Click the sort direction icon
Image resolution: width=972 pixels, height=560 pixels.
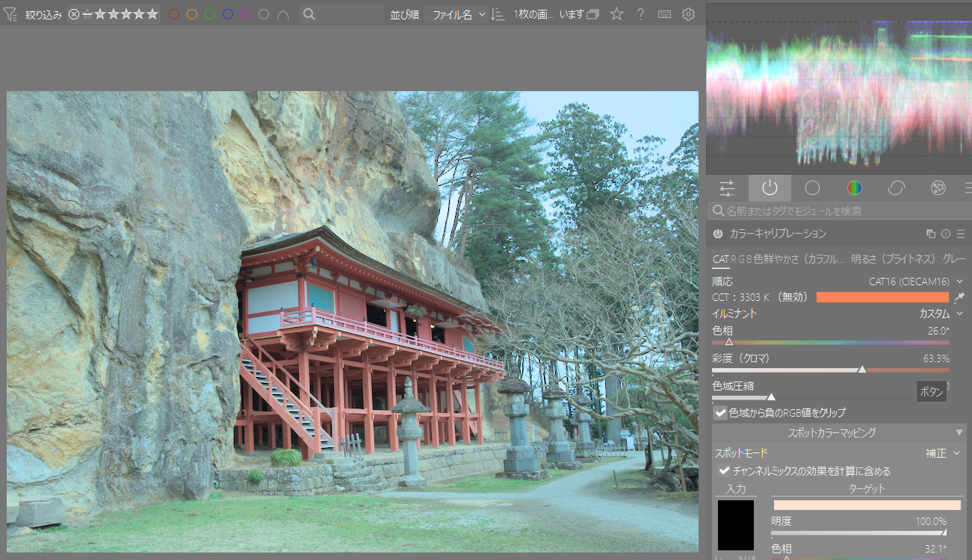pos(498,14)
